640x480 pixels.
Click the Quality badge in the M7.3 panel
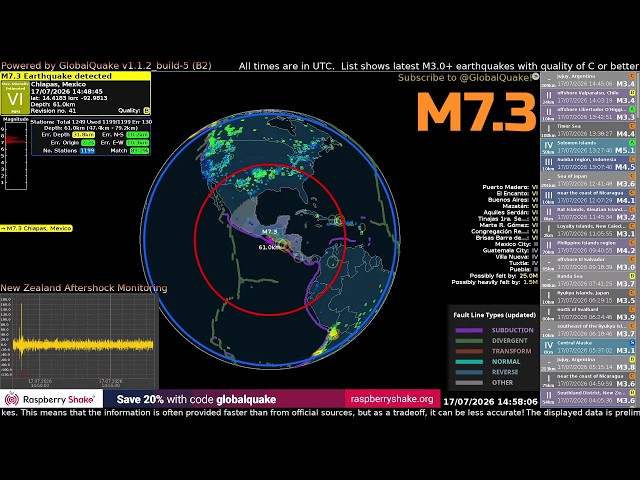[x=147, y=110]
